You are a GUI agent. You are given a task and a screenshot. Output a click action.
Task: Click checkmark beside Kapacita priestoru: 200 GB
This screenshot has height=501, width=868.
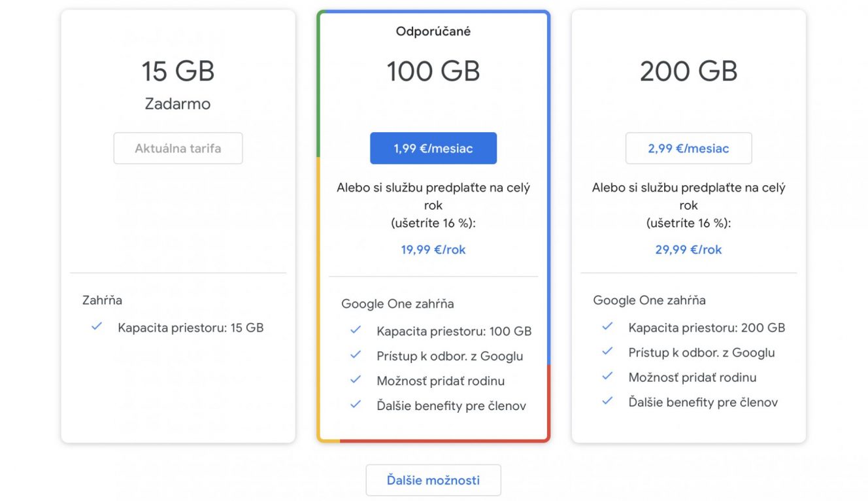607,326
